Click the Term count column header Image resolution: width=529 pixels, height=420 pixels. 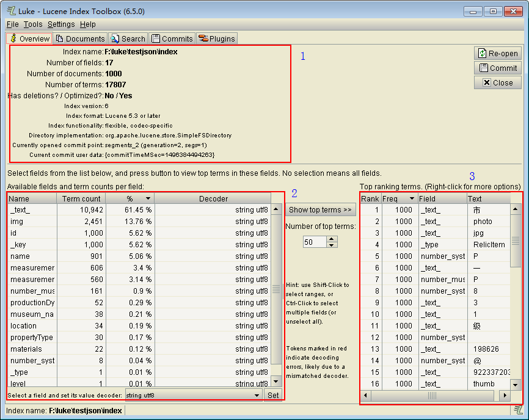[x=81, y=198]
